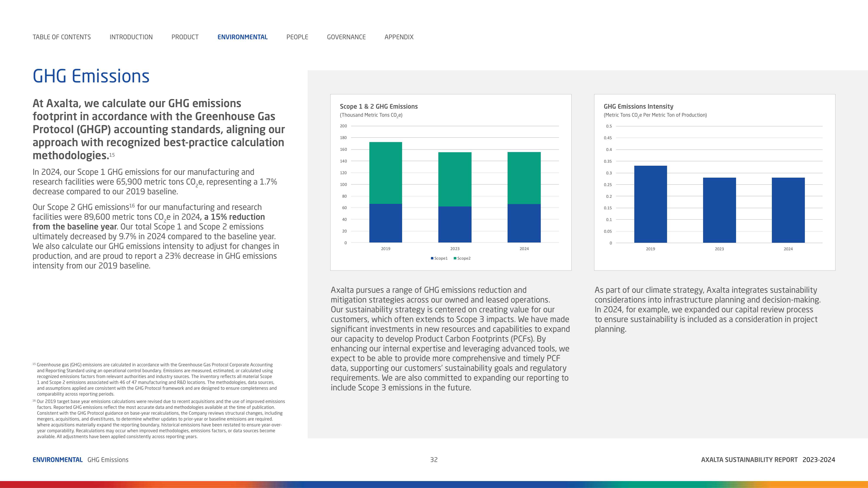Click the '200' y-axis label in emissions chart

point(343,126)
